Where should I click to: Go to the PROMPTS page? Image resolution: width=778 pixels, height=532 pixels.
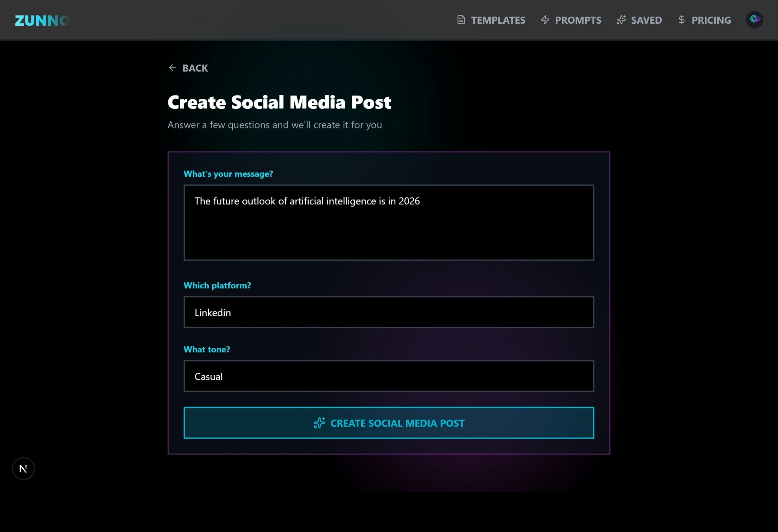[x=578, y=20]
